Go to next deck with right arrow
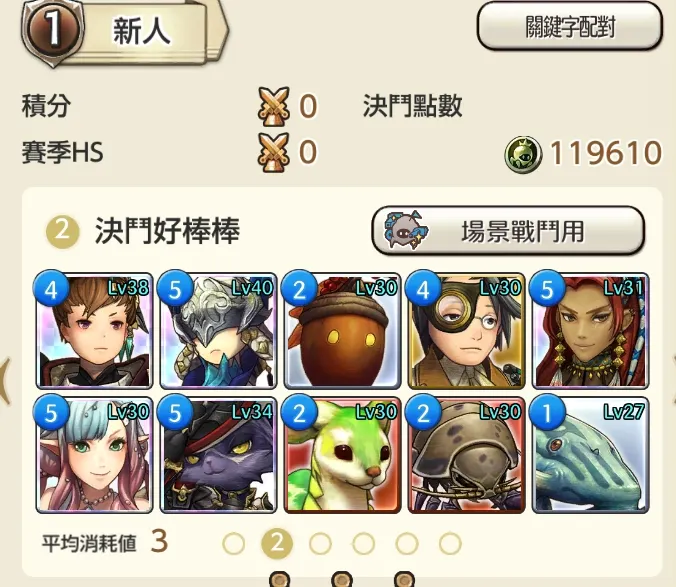The height and width of the screenshot is (587, 676). (x=673, y=379)
